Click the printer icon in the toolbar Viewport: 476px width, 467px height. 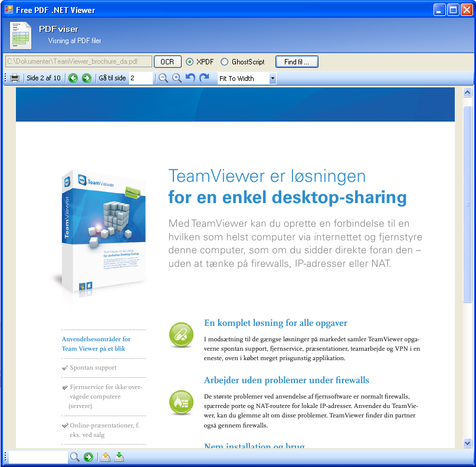pyautogui.click(x=15, y=78)
